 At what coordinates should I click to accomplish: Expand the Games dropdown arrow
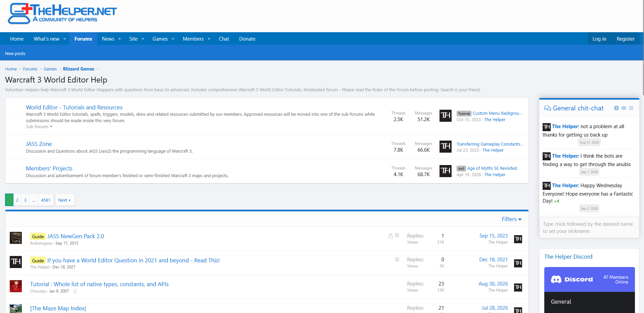pyautogui.click(x=173, y=39)
